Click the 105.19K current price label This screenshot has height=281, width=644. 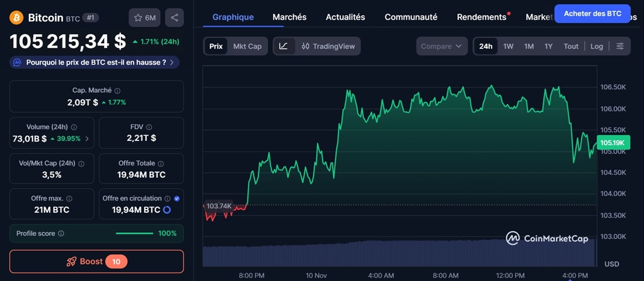pyautogui.click(x=612, y=143)
